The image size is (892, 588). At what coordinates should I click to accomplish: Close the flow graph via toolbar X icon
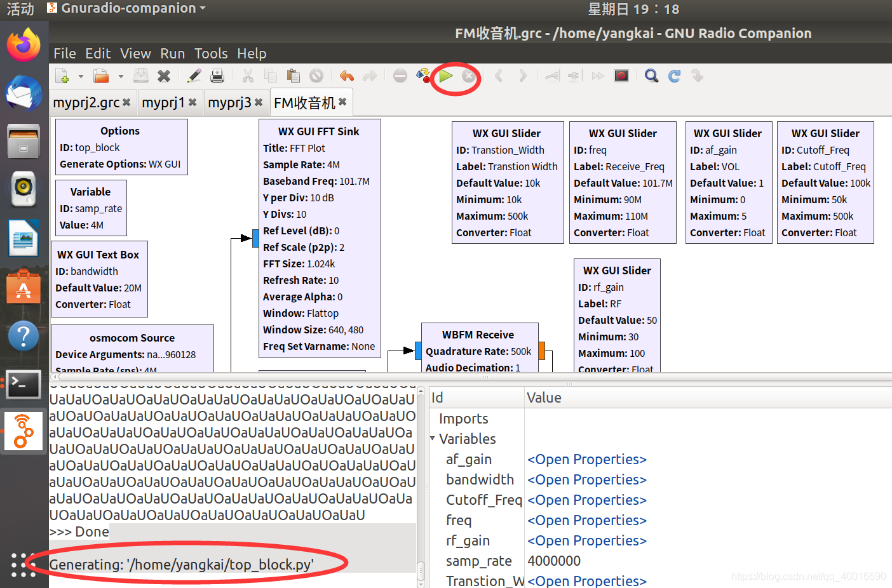click(x=164, y=76)
